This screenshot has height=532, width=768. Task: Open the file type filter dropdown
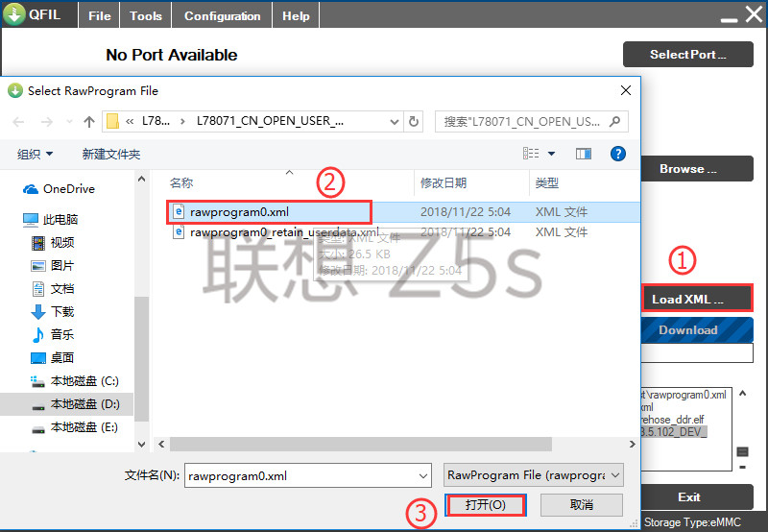coord(535,474)
